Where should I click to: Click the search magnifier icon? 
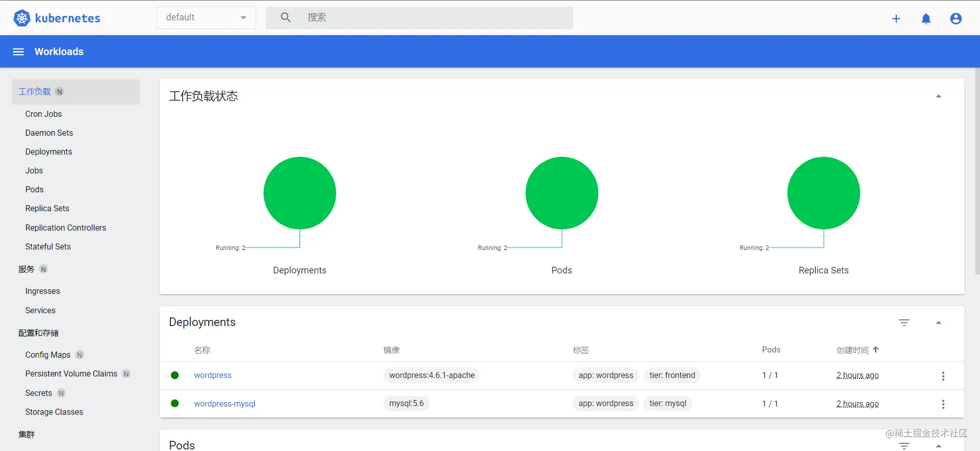(x=286, y=18)
